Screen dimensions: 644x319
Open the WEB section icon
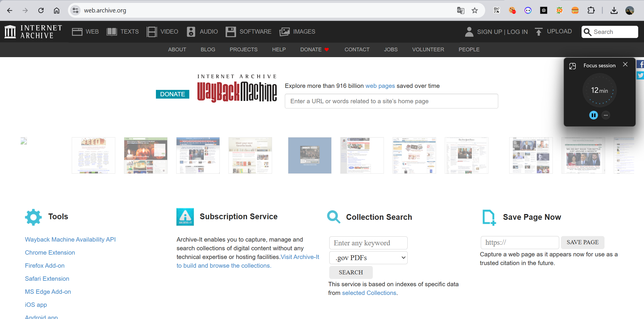tap(77, 31)
